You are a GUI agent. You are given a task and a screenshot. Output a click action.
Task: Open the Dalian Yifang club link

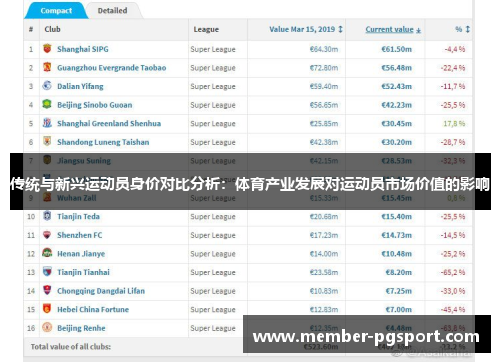pos(80,86)
